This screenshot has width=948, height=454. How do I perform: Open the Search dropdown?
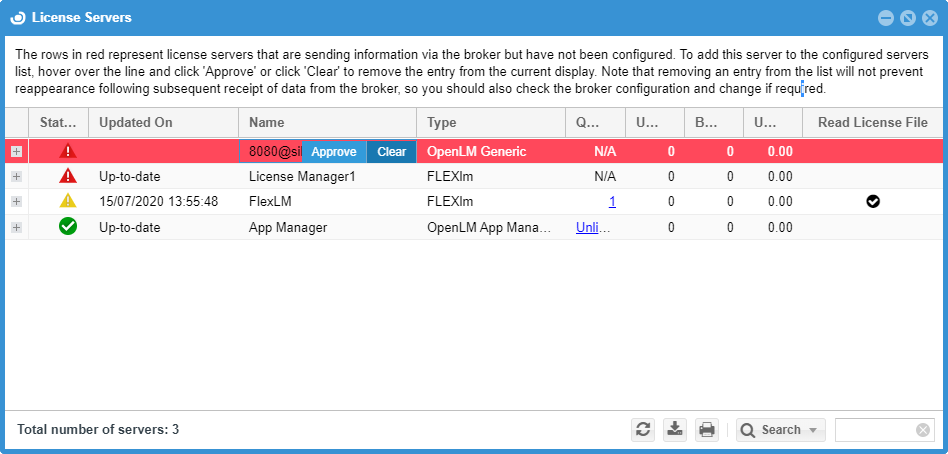pyautogui.click(x=781, y=430)
